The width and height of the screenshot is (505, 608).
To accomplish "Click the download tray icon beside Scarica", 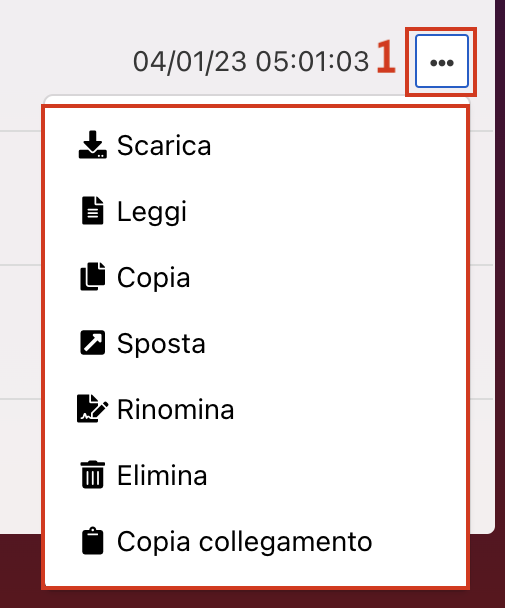I will (x=93, y=145).
